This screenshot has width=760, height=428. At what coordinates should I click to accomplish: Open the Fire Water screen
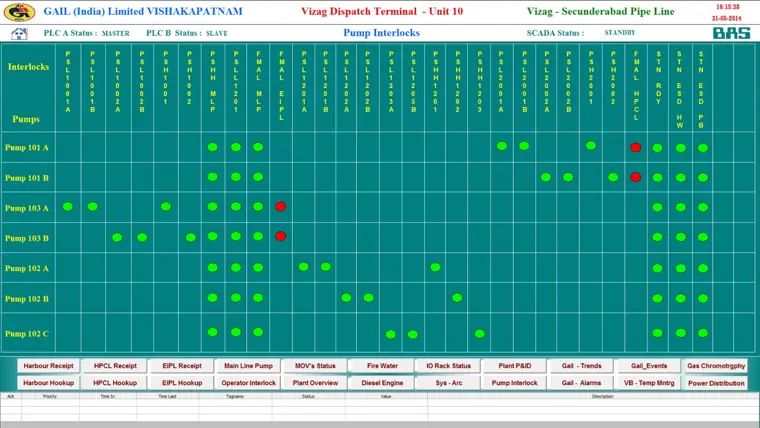click(382, 366)
